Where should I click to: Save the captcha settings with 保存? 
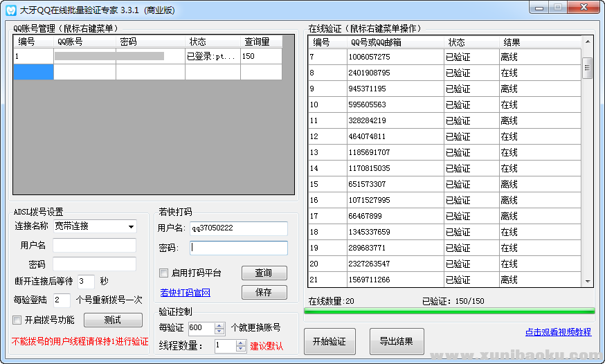pos(264,292)
